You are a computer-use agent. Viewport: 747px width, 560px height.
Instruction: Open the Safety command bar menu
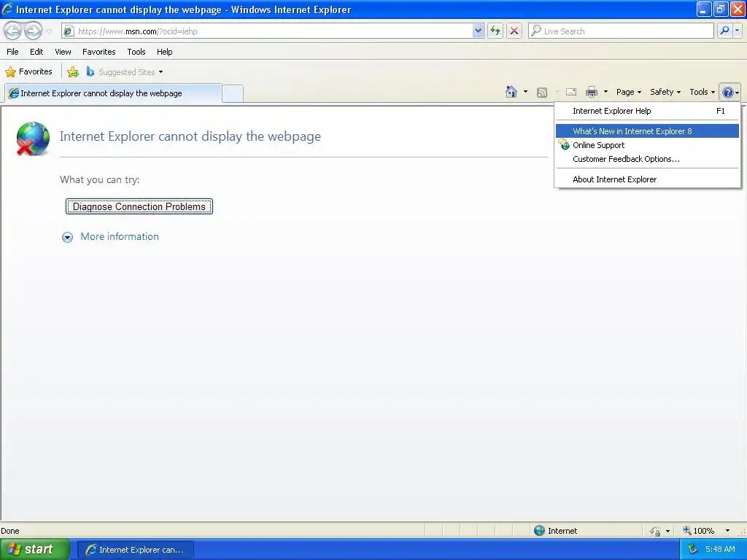665,92
